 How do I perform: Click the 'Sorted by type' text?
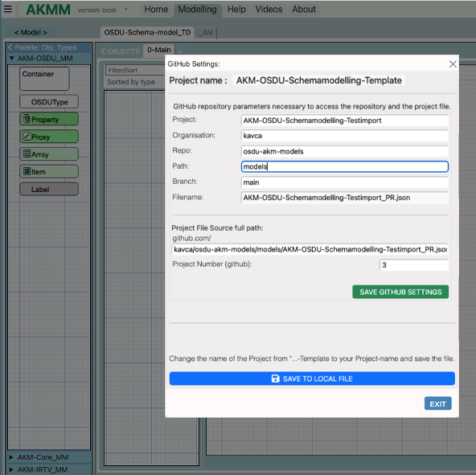131,82
